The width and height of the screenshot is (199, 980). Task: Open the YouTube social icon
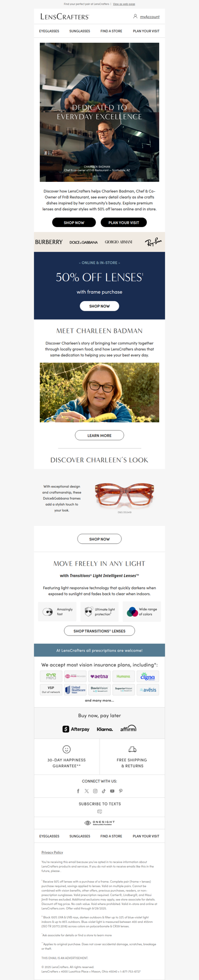pyautogui.click(x=112, y=791)
